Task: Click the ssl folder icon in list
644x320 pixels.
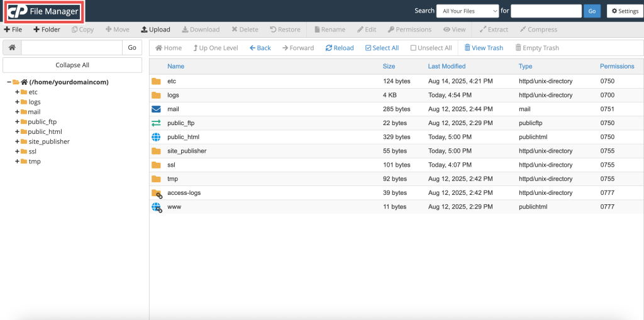Action: click(x=156, y=165)
